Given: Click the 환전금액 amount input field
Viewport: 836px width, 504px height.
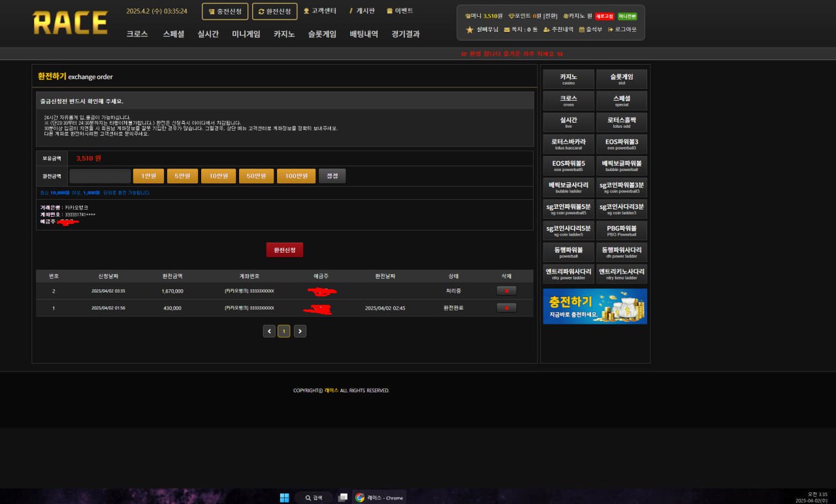Looking at the screenshot, I should pyautogui.click(x=100, y=176).
